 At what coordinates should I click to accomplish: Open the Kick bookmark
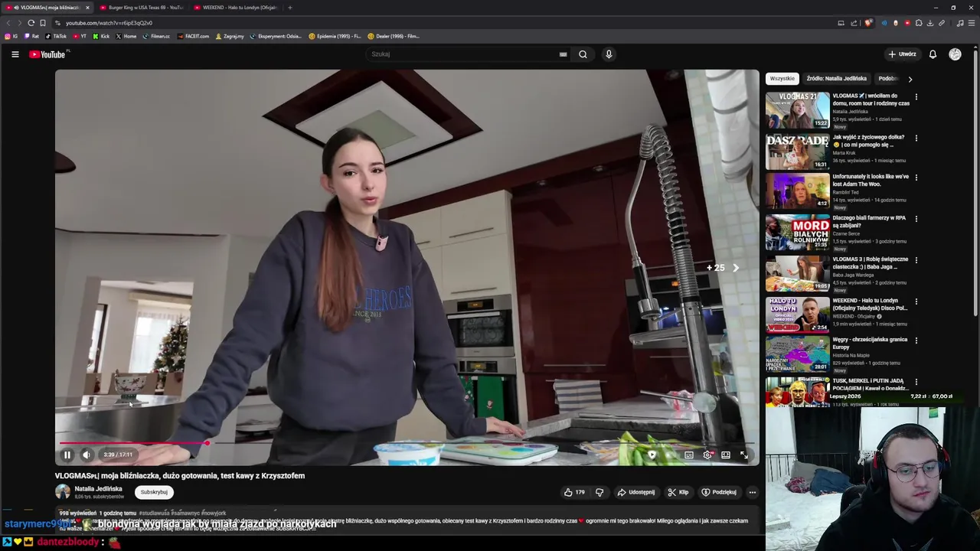point(101,36)
